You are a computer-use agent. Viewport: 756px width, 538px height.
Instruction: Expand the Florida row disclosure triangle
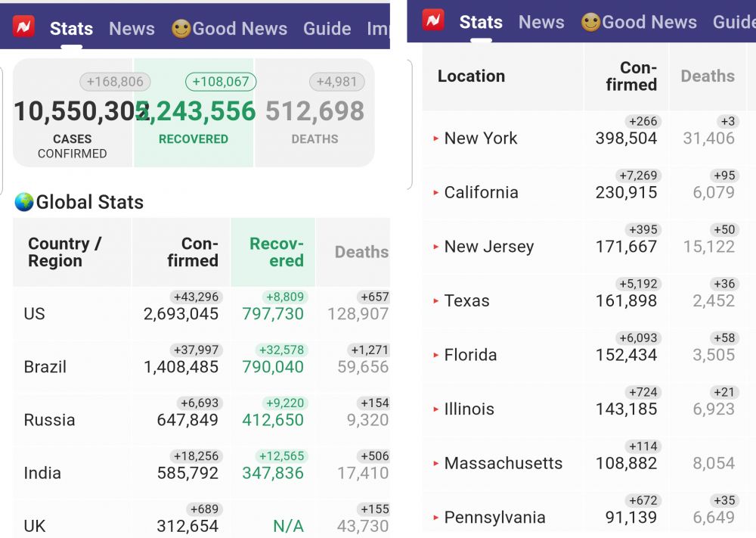(436, 356)
